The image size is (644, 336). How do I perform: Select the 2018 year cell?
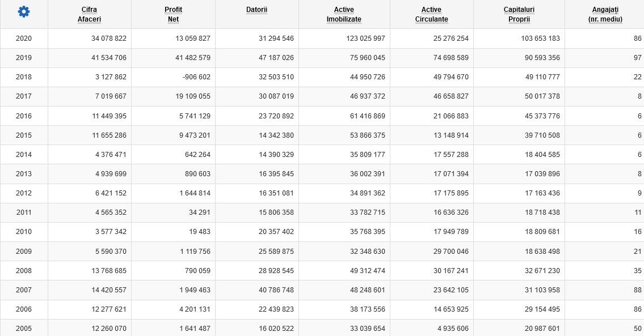point(24,76)
